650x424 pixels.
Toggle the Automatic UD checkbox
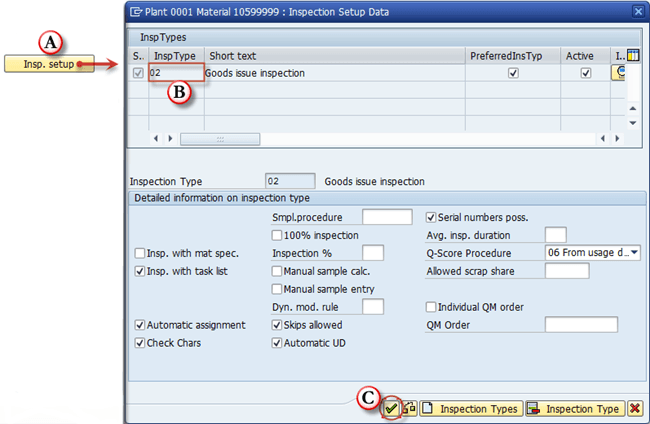[x=277, y=343]
